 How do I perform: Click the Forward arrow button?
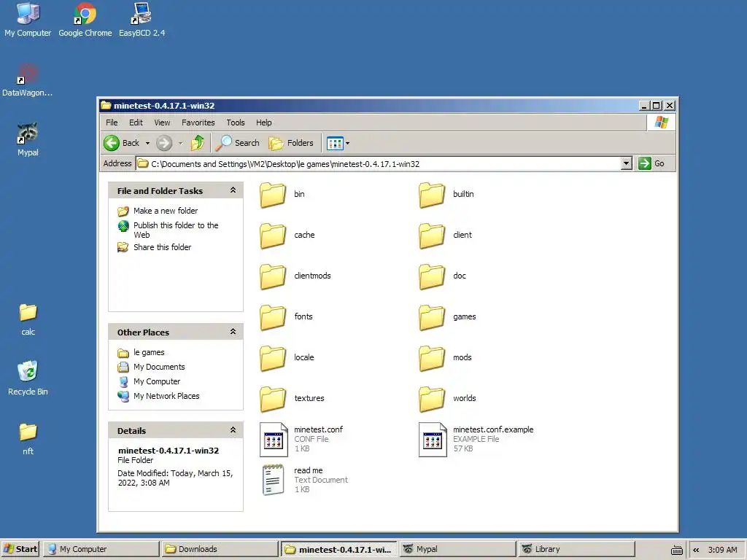click(x=164, y=143)
